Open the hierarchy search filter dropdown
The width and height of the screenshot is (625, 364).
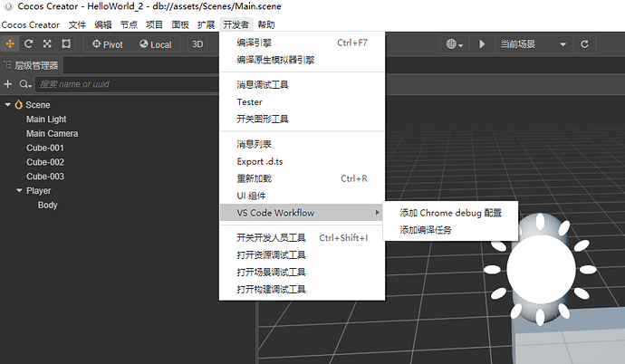coord(25,84)
